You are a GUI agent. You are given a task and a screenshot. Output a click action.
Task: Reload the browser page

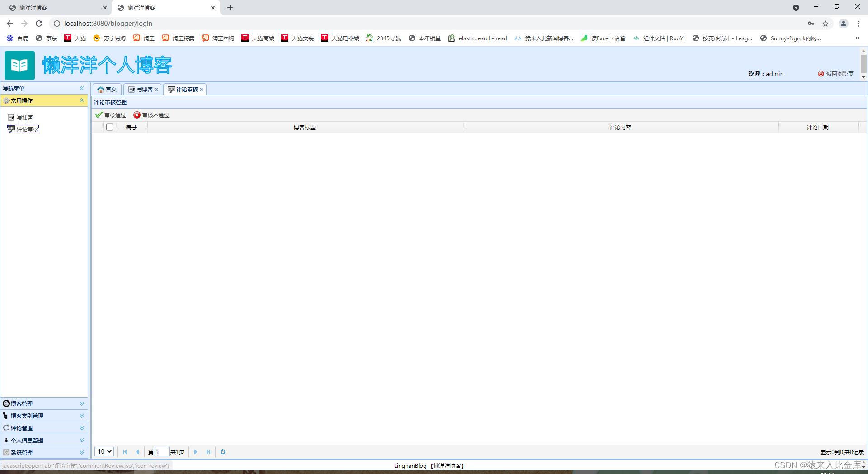point(39,24)
